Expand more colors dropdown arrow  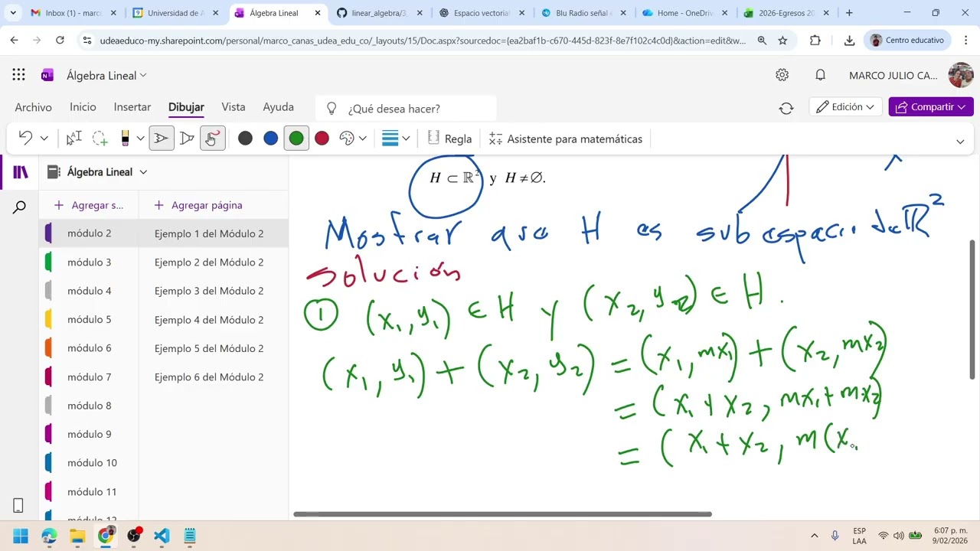coord(362,139)
